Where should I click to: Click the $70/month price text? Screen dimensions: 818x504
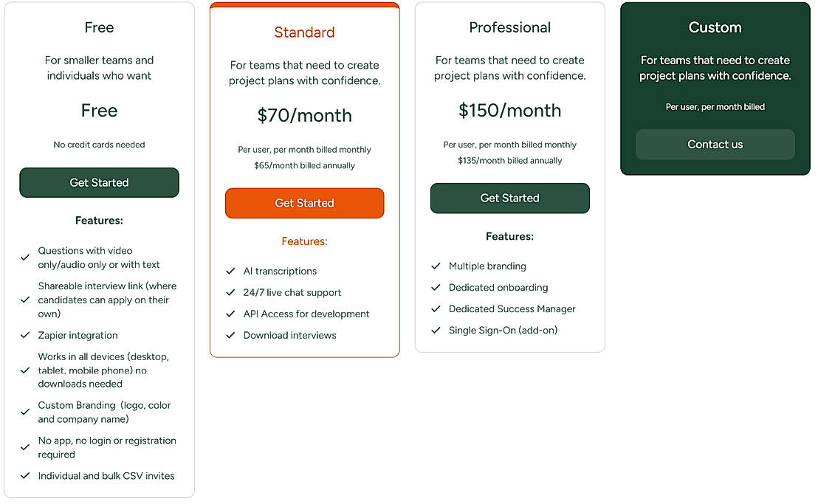304,115
